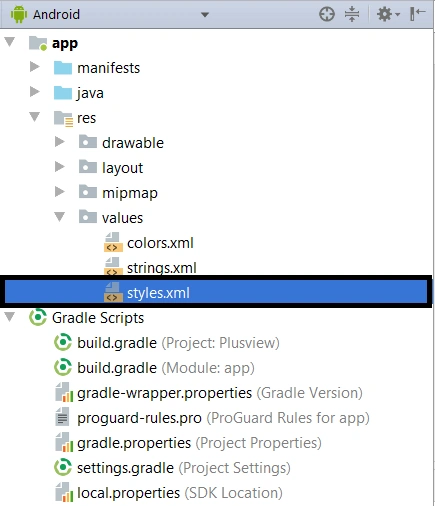Expand the java folder arrow
The height and width of the screenshot is (506, 435).
pyautogui.click(x=34, y=92)
